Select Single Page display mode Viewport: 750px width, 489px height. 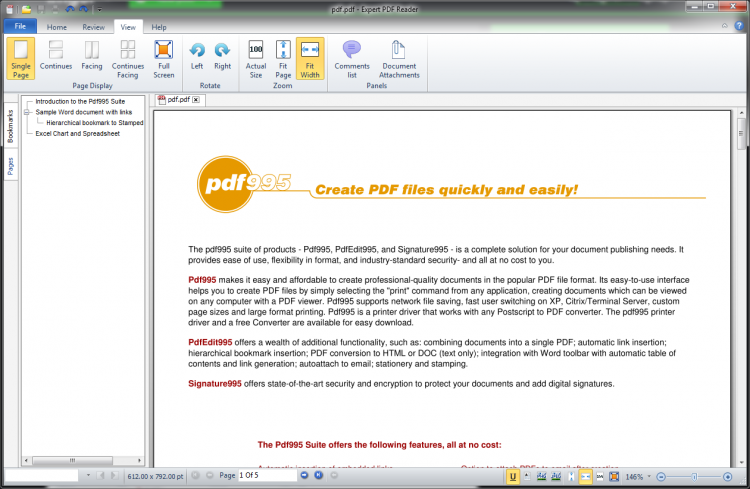pos(21,59)
